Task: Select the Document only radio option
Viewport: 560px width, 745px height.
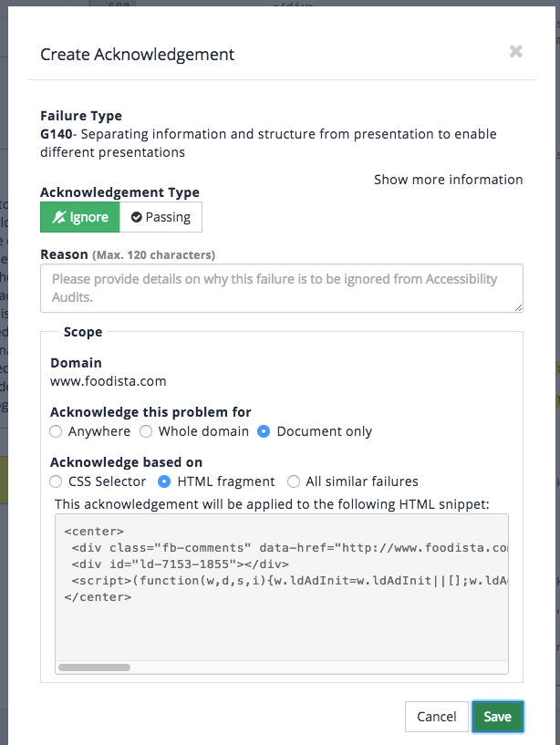Action: [264, 431]
